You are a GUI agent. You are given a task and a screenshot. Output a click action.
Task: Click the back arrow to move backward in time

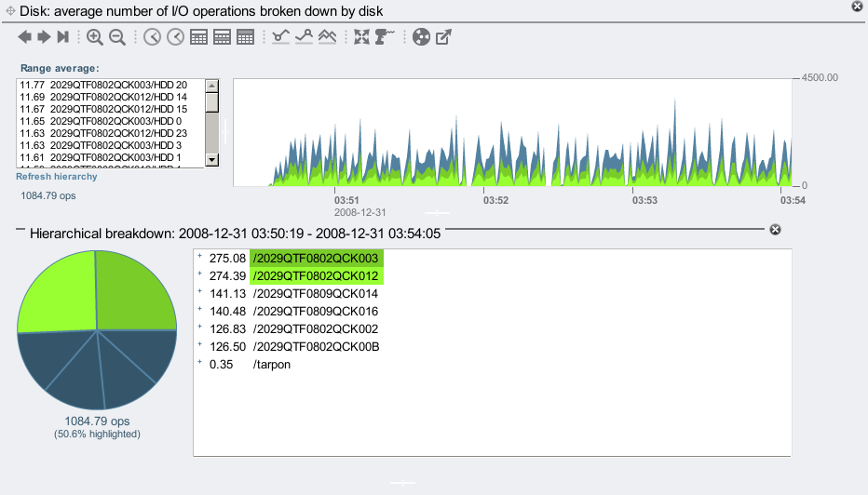[x=25, y=37]
